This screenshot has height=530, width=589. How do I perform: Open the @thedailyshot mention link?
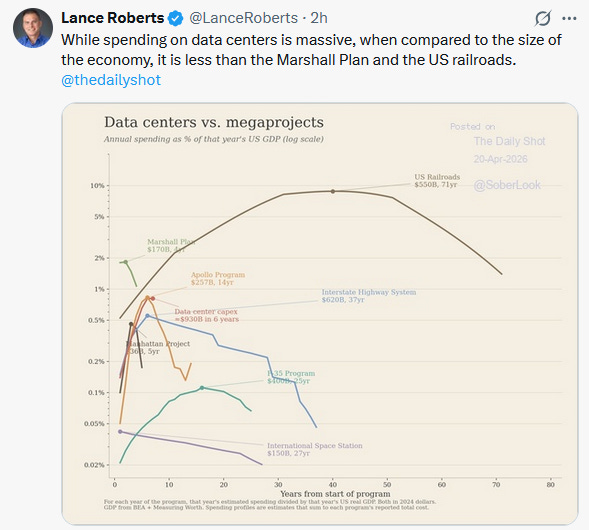point(111,80)
